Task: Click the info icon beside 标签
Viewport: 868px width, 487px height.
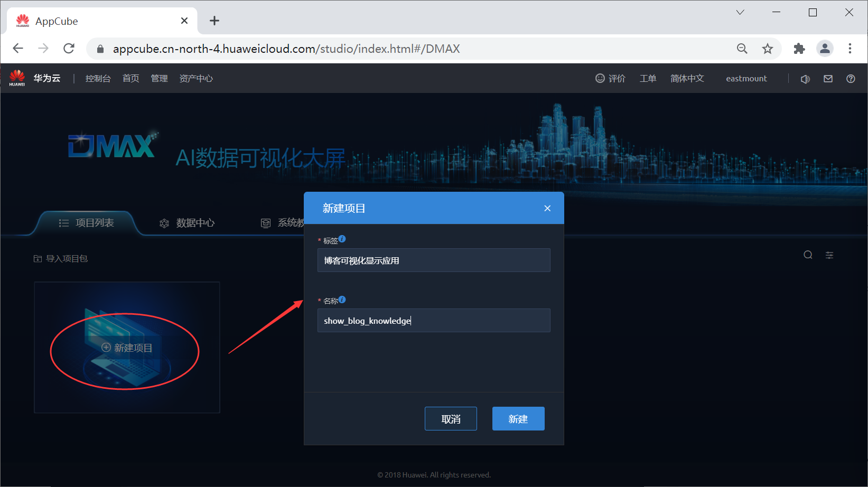Action: point(342,239)
